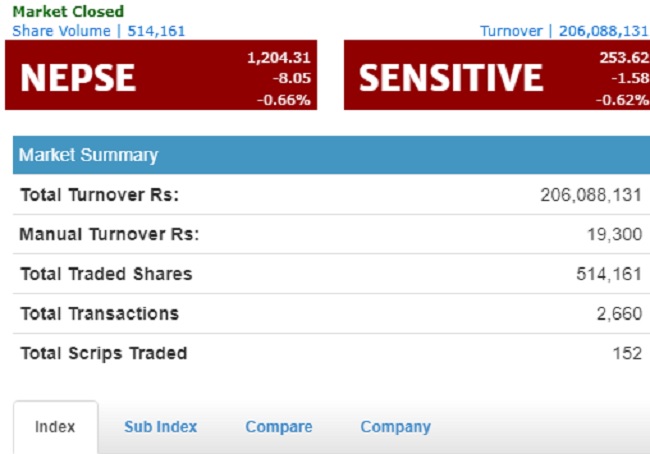Click the SENSITIVE value 253.62

(624, 58)
